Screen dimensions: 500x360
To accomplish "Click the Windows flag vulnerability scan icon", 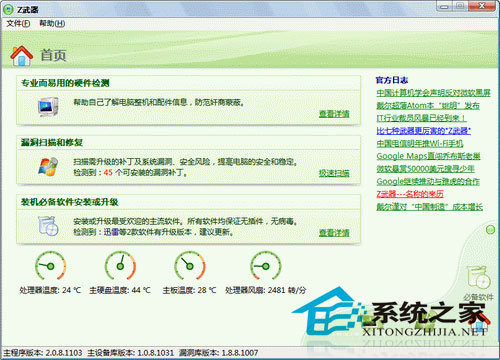I will pyautogui.click(x=48, y=166).
